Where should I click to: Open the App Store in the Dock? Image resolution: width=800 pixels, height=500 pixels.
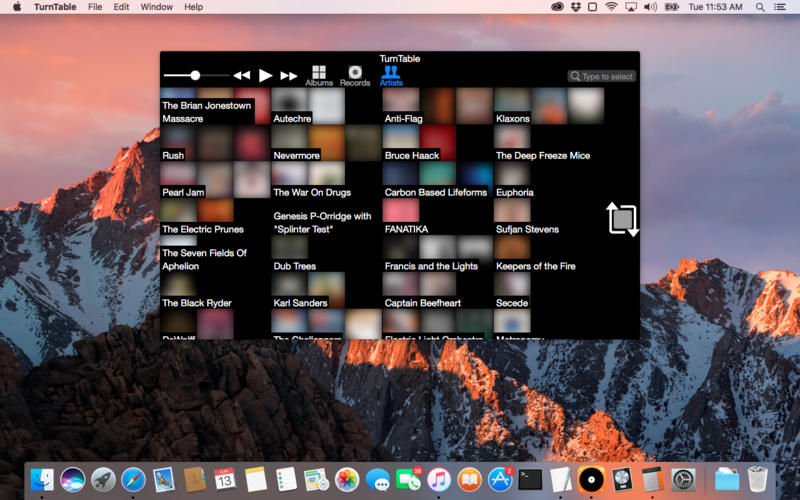(x=500, y=479)
